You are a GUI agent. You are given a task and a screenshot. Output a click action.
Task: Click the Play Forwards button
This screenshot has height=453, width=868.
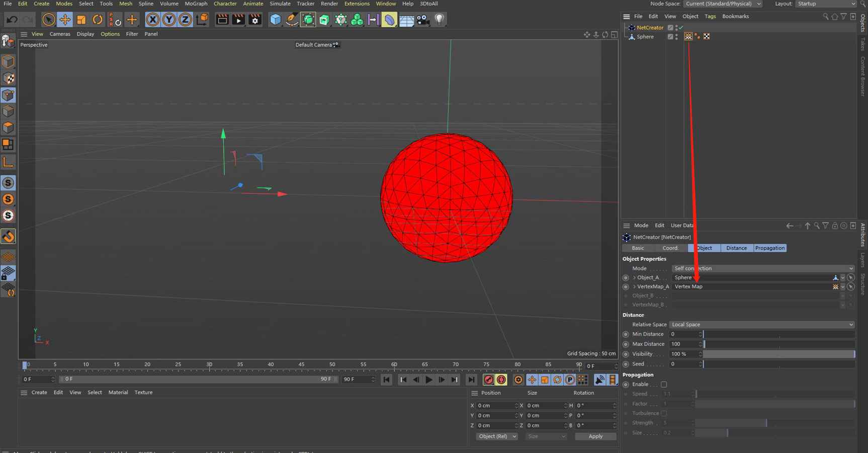tap(428, 380)
